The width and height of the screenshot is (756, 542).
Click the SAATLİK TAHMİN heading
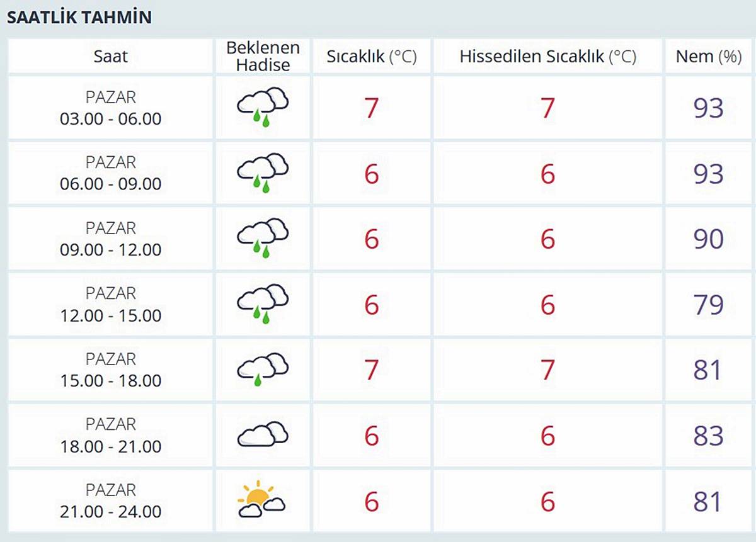(79, 17)
